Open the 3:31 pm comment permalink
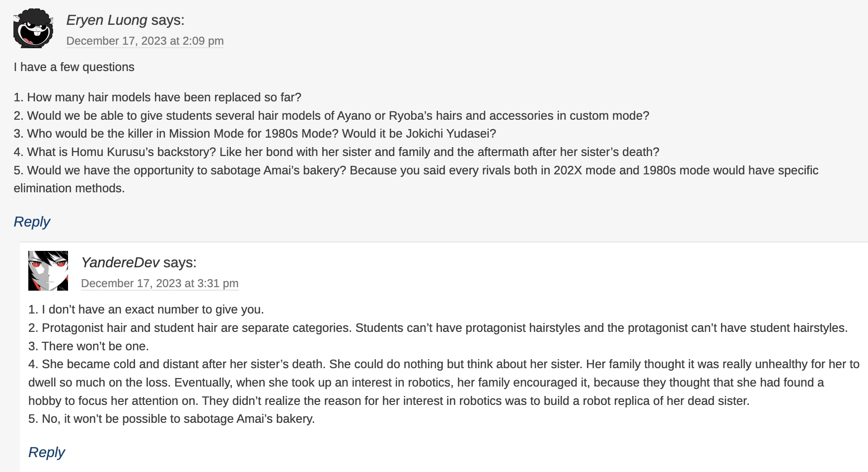868x472 pixels. tap(159, 283)
